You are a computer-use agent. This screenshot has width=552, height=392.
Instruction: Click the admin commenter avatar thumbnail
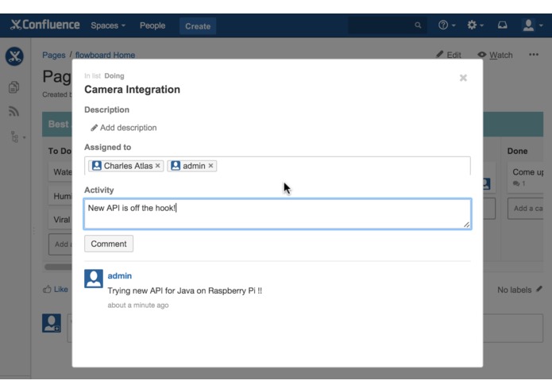tap(94, 279)
